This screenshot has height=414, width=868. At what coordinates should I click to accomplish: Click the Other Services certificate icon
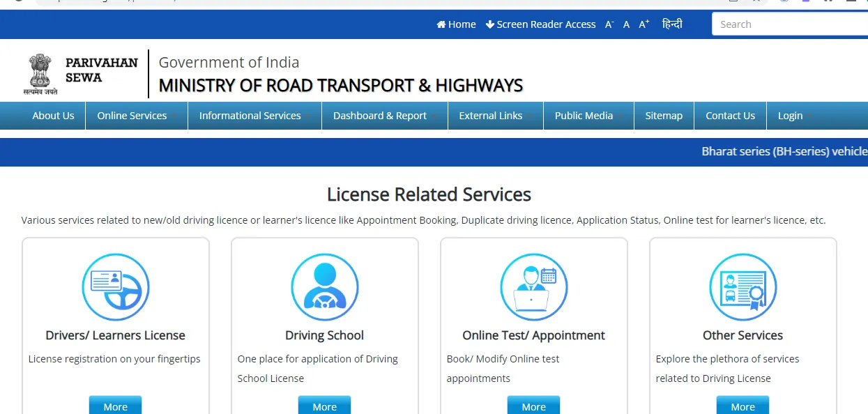pos(743,287)
